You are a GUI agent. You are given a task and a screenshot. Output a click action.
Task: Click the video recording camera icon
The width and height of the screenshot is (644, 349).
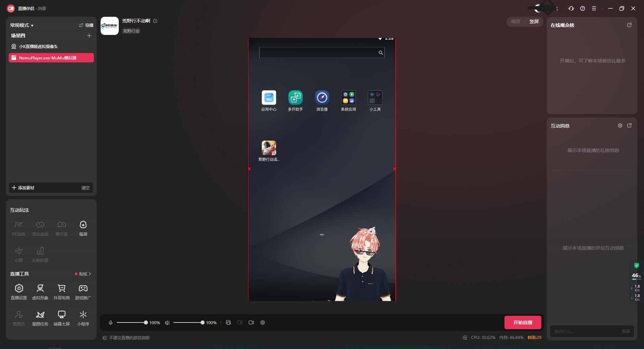coord(251,322)
